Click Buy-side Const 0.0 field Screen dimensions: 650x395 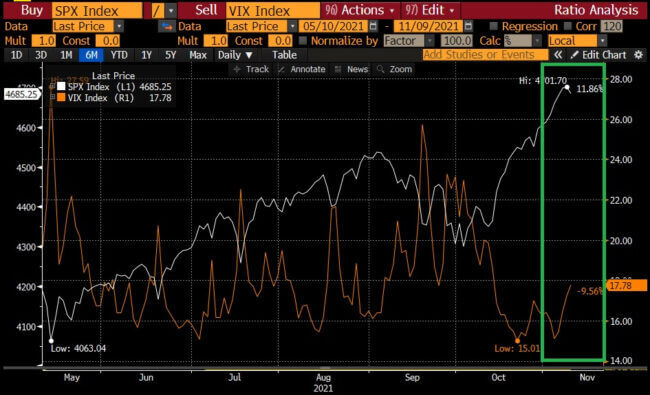coord(108,41)
